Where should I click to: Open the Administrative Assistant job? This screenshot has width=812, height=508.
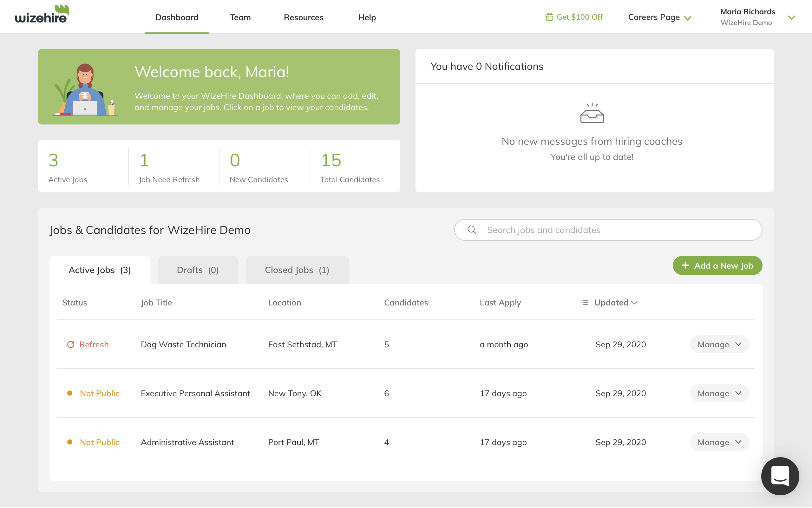[187, 442]
